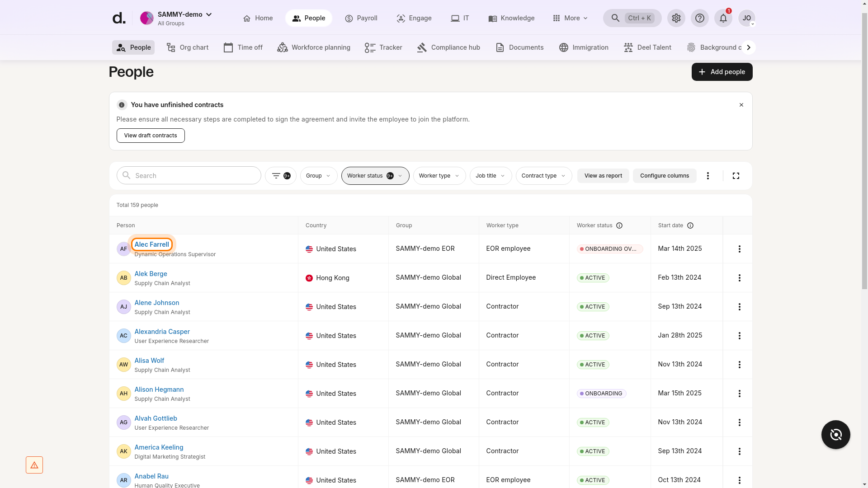Open the Job title filter dropdown

coord(491,176)
